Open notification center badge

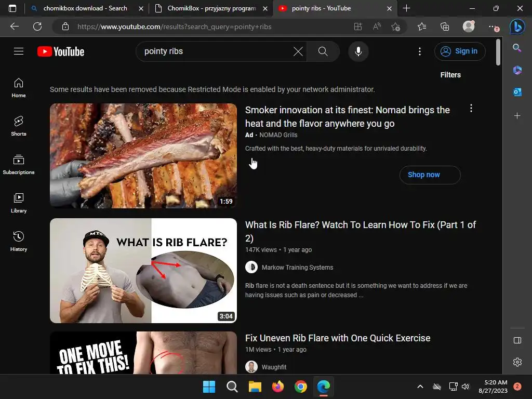click(517, 387)
